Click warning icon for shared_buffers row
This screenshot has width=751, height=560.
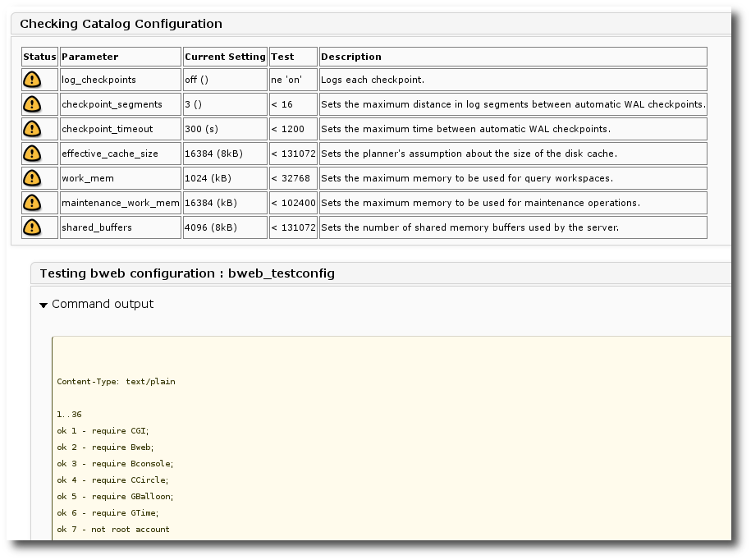click(x=32, y=227)
